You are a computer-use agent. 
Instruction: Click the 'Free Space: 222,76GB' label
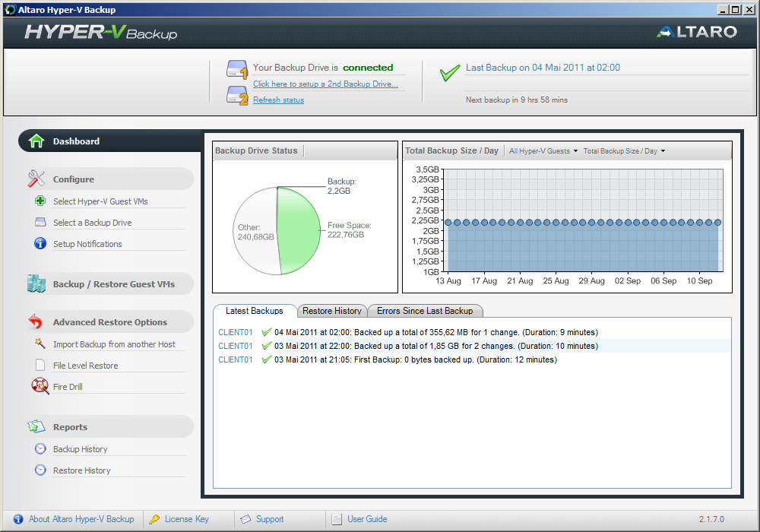[x=350, y=230]
